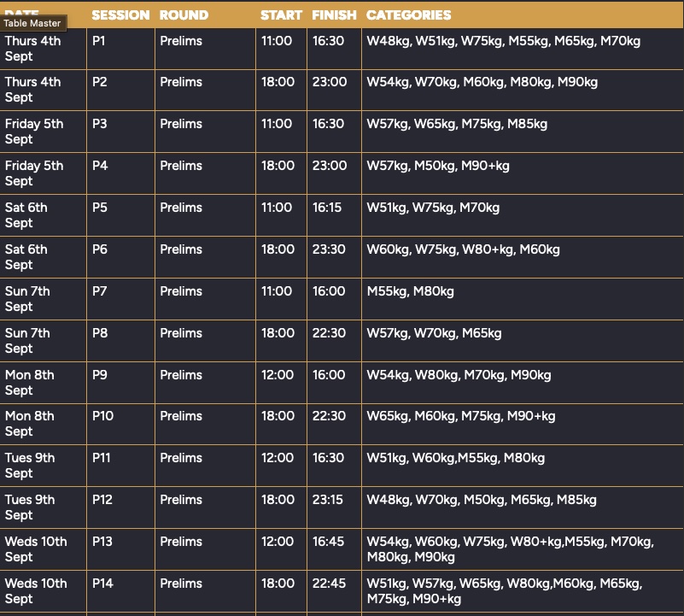Viewport: 684px width, 616px height.
Task: Click the 'W57kg, M50kg, M90+kg' categories cell
Action: pos(437,166)
